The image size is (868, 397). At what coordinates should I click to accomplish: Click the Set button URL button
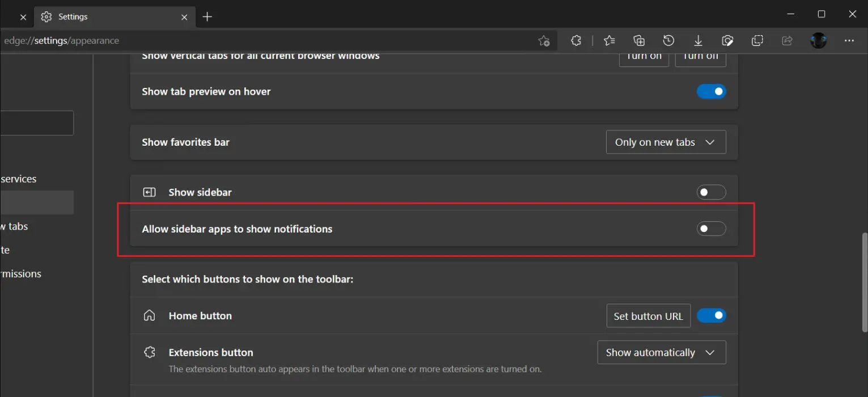pos(648,316)
